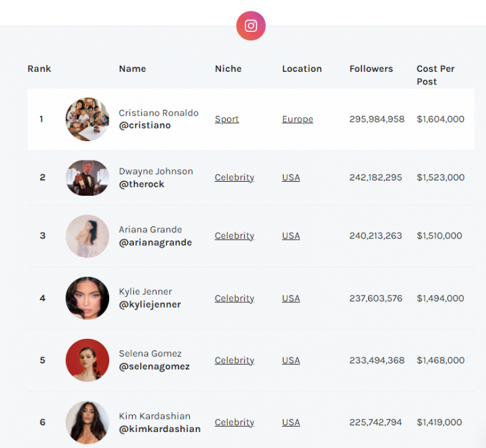Image resolution: width=486 pixels, height=448 pixels.
Task: Click Celebrity link in Kylie Jenner row
Action: point(234,298)
